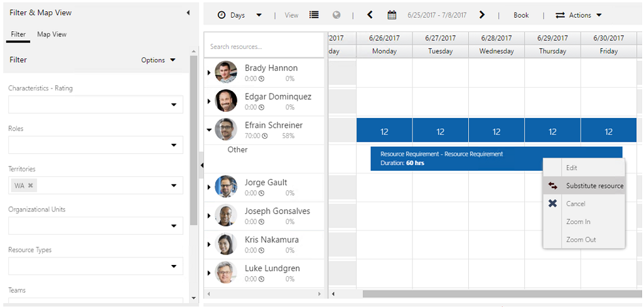
Task: Select Cancel in the context menu
Action: click(575, 203)
